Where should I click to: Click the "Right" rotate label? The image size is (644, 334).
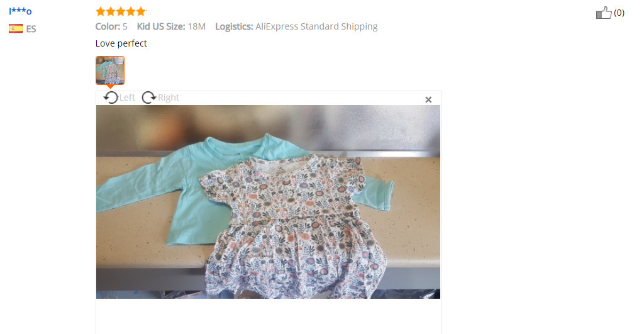tap(169, 97)
